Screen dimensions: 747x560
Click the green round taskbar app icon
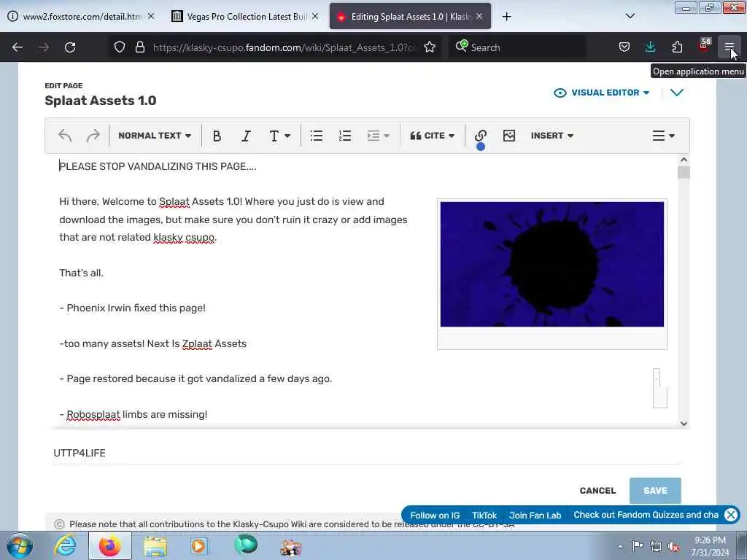pyautogui.click(x=246, y=545)
